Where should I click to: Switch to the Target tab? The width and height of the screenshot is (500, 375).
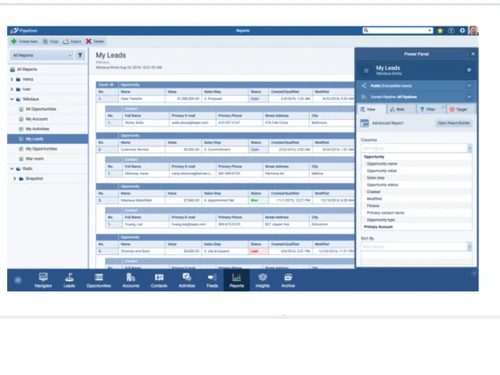pyautogui.click(x=461, y=109)
